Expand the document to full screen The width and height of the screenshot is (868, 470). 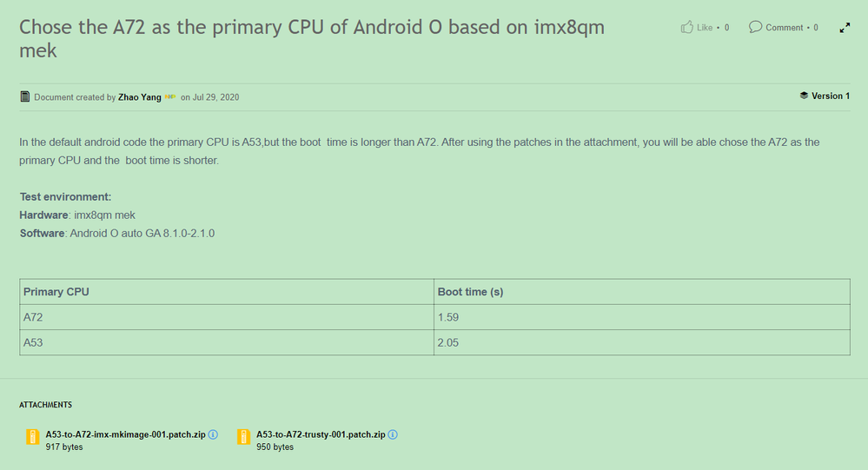[x=845, y=28]
